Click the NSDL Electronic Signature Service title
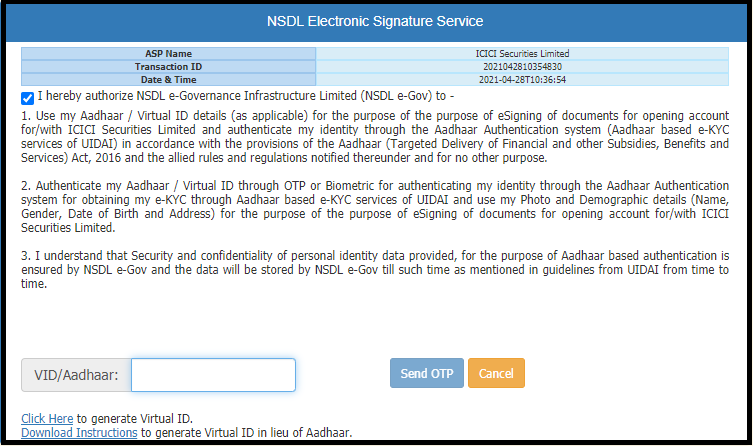This screenshot has height=446, width=753. pos(376,21)
